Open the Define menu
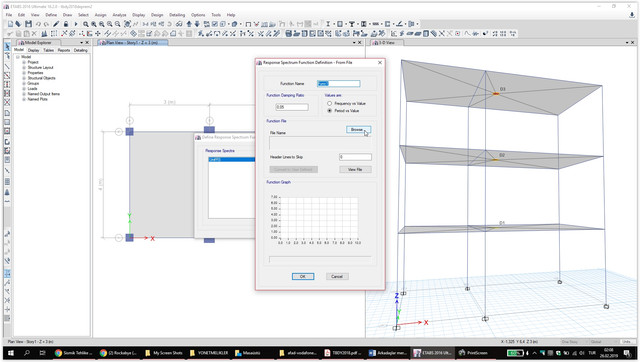Image resolution: width=640 pixels, height=362 pixels. pyautogui.click(x=51, y=15)
